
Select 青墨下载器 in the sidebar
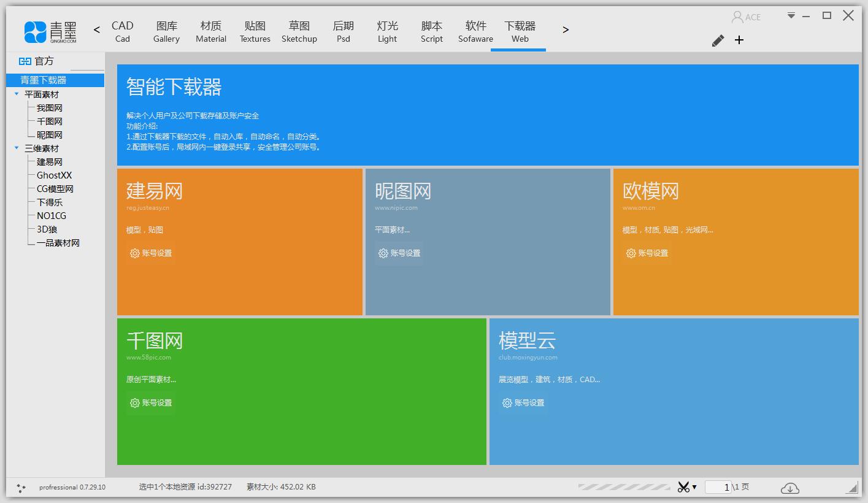pyautogui.click(x=55, y=80)
